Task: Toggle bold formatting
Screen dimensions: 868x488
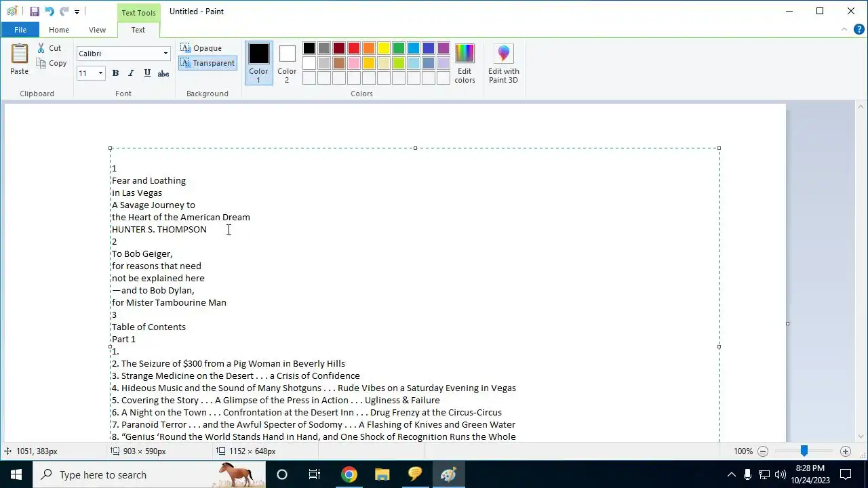Action: point(115,73)
